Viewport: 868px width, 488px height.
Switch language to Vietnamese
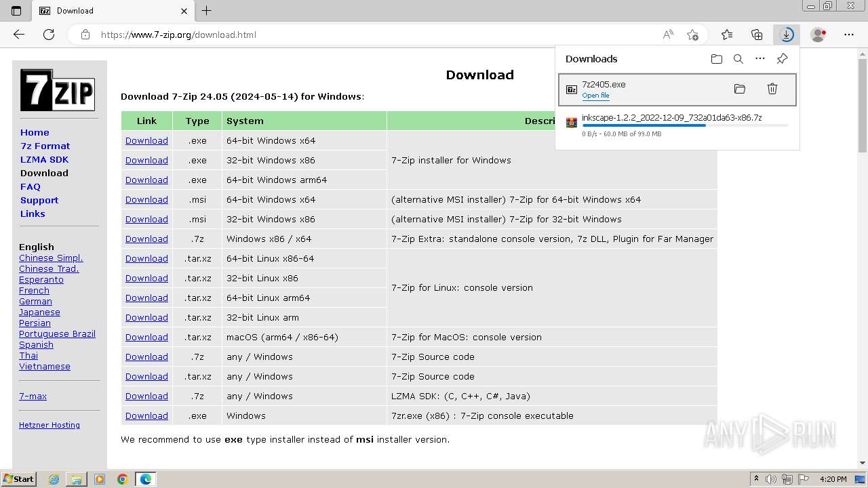coord(45,366)
